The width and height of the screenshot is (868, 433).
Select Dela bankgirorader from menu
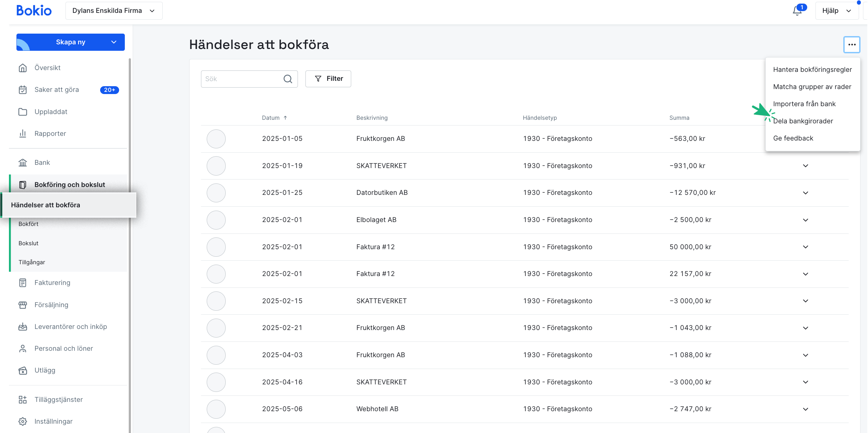803,121
